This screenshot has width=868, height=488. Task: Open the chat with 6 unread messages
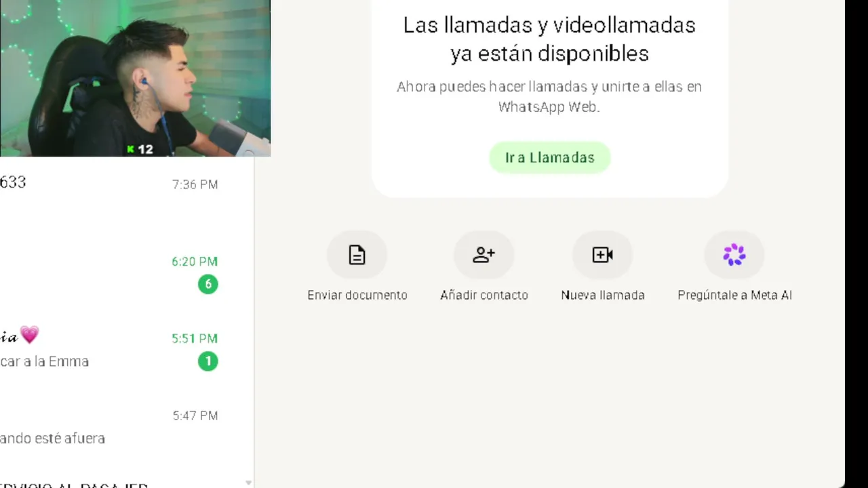click(x=127, y=272)
